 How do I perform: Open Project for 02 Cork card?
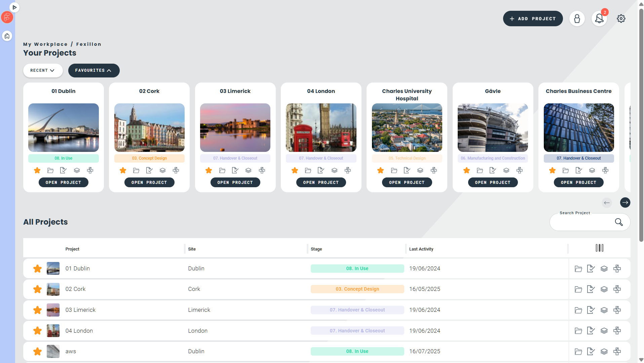(149, 183)
